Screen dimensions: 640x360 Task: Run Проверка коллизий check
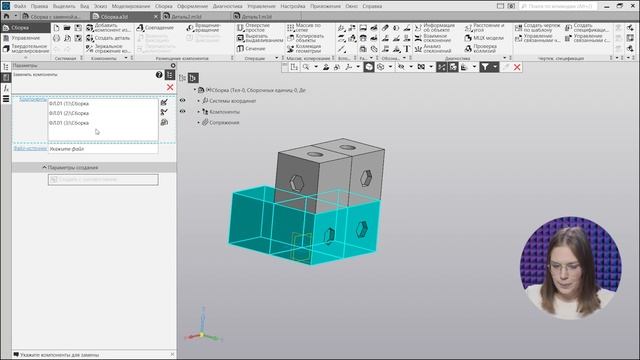pyautogui.click(x=481, y=49)
